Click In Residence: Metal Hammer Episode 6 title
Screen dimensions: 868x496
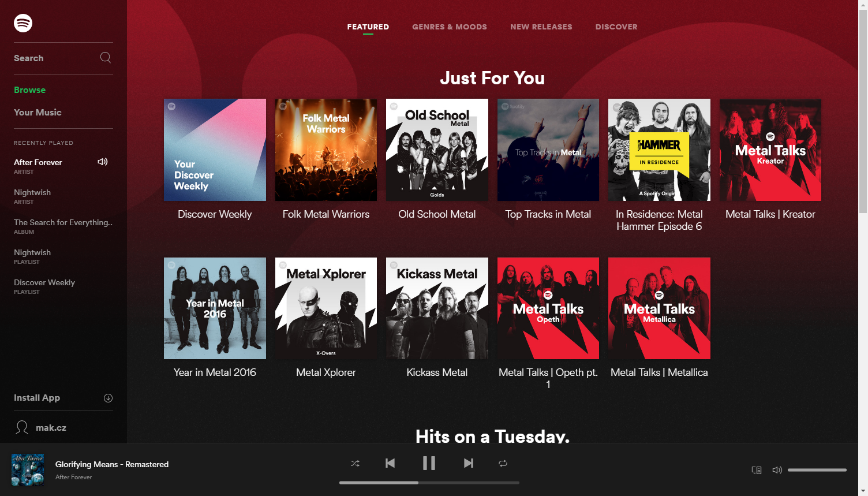tap(659, 220)
